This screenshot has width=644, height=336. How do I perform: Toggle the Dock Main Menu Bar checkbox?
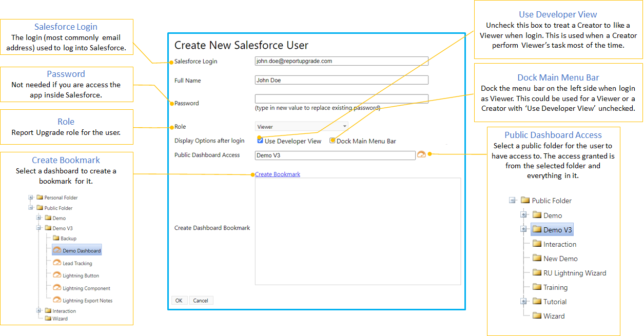(333, 141)
